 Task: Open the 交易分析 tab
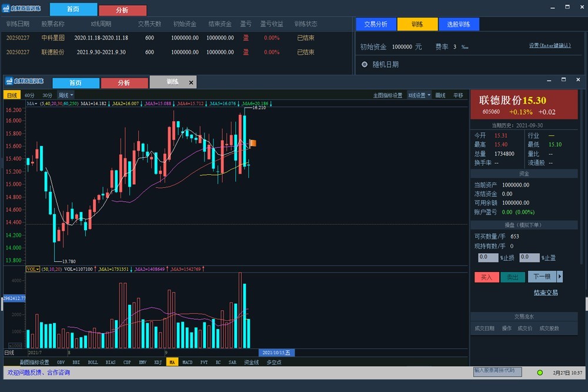pos(376,24)
